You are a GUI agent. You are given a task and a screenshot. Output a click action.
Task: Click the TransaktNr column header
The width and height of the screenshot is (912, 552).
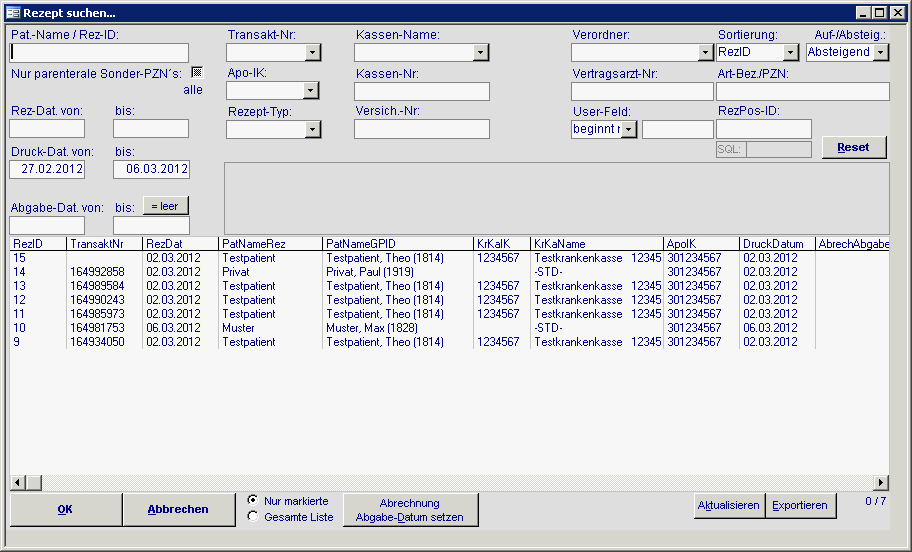coord(105,244)
